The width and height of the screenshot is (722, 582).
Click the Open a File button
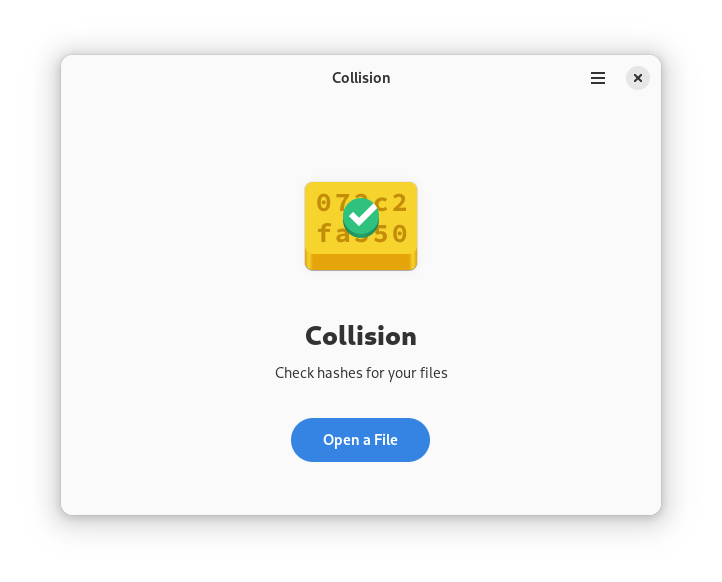pyautogui.click(x=360, y=440)
